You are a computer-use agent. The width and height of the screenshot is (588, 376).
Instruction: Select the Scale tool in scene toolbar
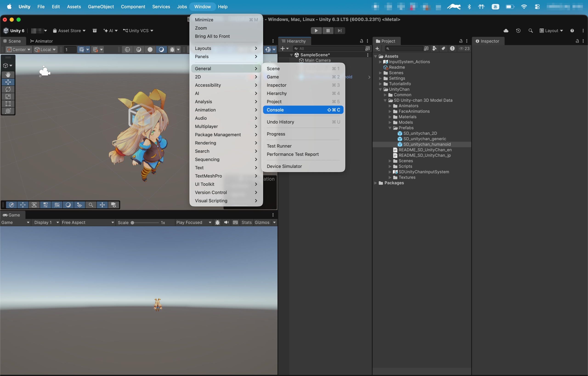pos(8,97)
